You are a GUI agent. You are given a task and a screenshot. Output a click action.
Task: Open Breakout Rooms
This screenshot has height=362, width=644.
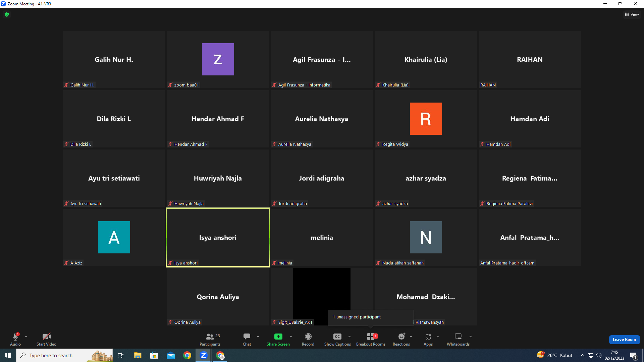point(371,339)
